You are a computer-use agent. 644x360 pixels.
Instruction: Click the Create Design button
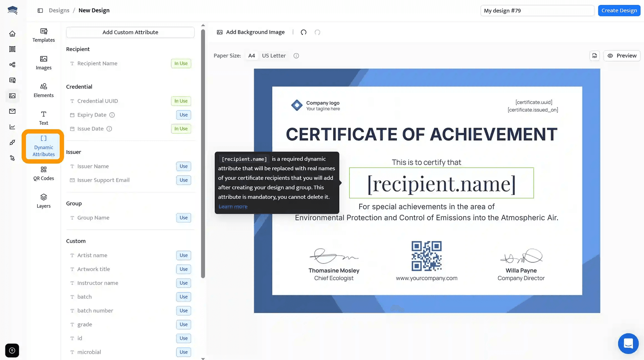tap(619, 10)
